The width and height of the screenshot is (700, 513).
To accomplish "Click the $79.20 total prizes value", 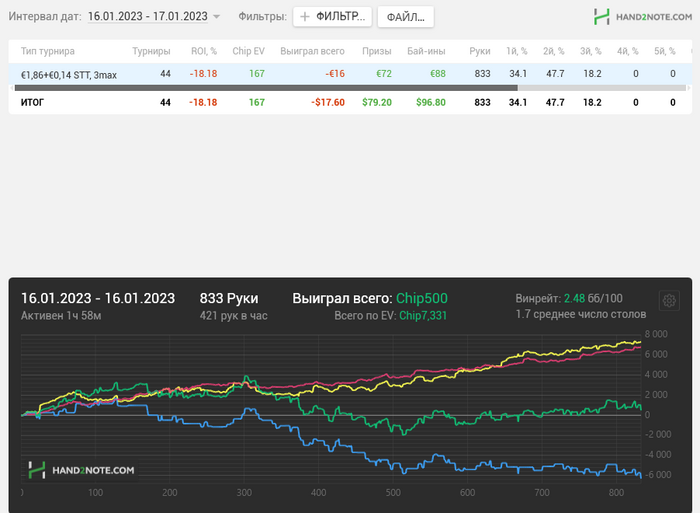I will click(x=377, y=103).
